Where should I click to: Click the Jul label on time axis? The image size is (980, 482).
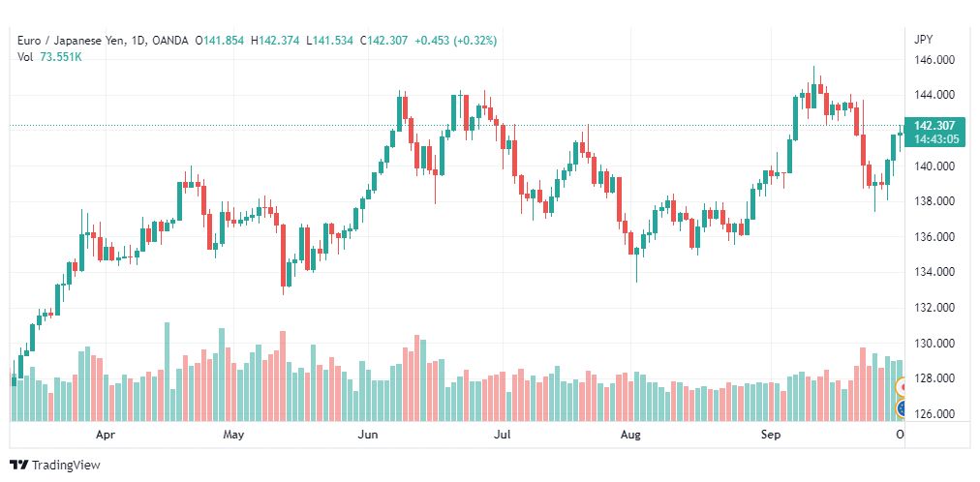coord(502,434)
